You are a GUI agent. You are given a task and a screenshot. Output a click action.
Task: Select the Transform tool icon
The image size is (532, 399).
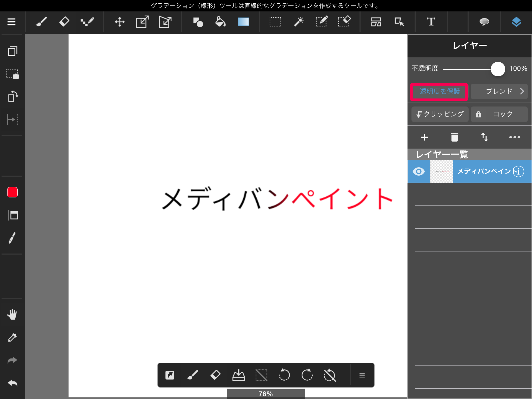pyautogui.click(x=142, y=22)
